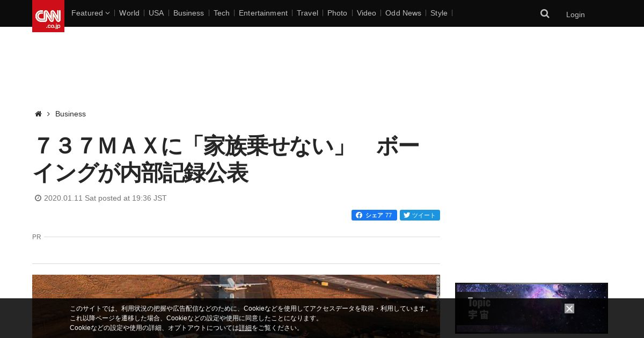Open the article aerial airport photo
This screenshot has height=338, width=644.
tap(236, 306)
